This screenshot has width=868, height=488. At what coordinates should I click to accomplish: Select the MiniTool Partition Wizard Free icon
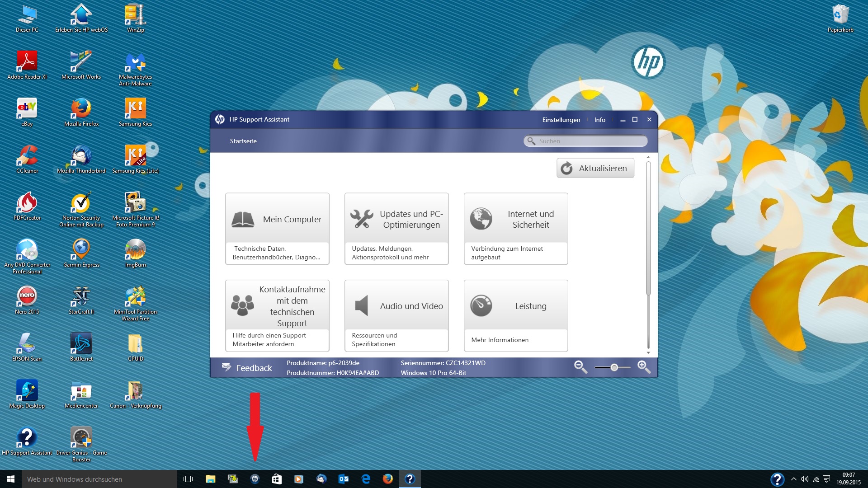click(x=136, y=304)
